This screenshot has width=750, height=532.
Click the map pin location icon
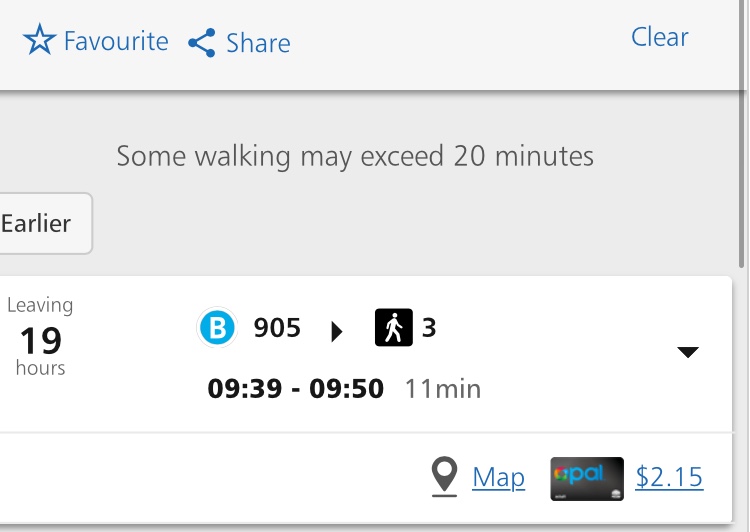click(x=444, y=477)
